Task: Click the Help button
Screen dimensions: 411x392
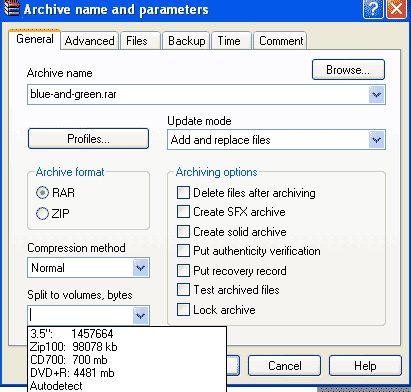Action: (365, 365)
